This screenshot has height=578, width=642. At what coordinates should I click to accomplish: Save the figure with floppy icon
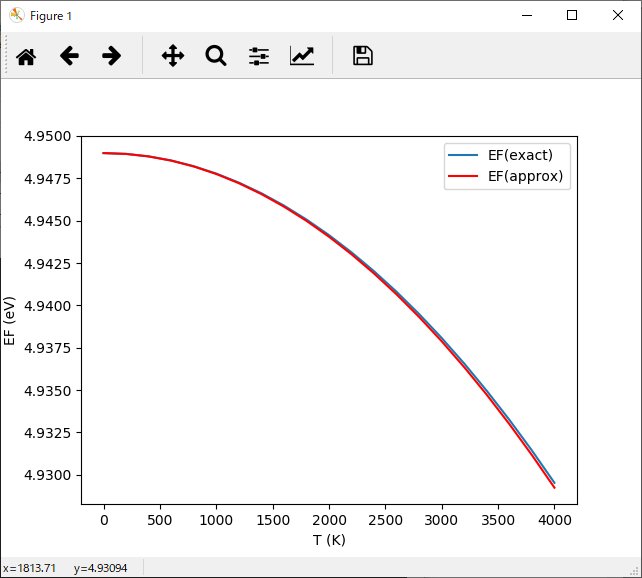(x=363, y=56)
